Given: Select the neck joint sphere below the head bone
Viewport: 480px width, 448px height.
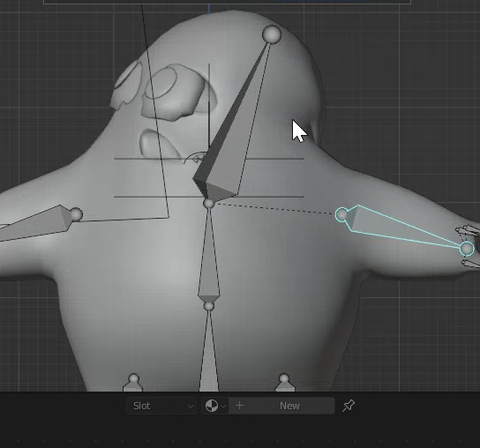Looking at the screenshot, I should click(x=209, y=204).
